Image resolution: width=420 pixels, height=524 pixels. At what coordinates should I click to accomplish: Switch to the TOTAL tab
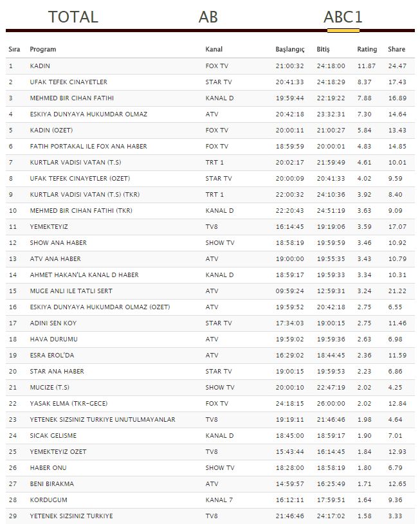point(73,17)
